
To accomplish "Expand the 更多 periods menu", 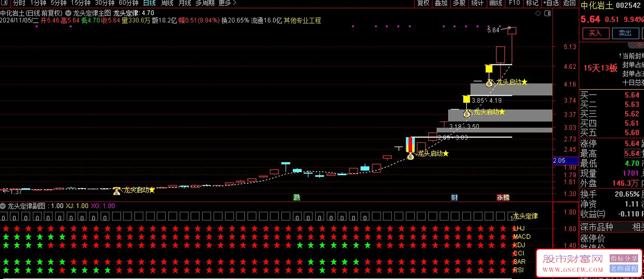I will click(x=227, y=3).
